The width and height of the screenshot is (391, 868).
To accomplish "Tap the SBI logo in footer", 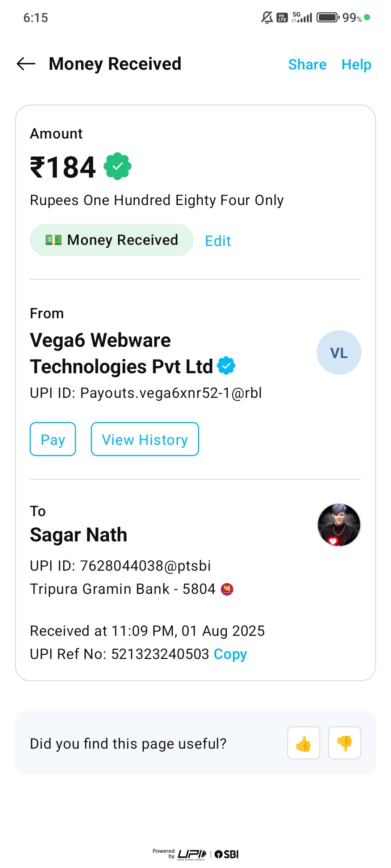I will pos(227,854).
